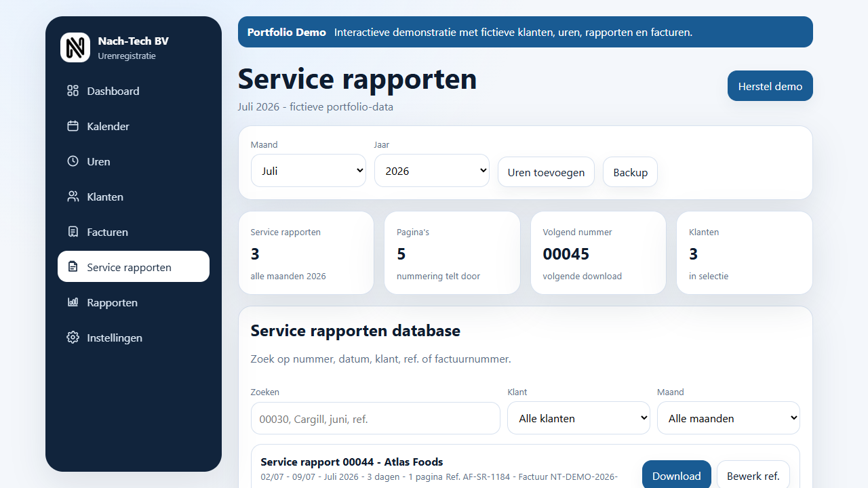Click the Dashboard grid icon
868x488 pixels.
click(x=73, y=91)
